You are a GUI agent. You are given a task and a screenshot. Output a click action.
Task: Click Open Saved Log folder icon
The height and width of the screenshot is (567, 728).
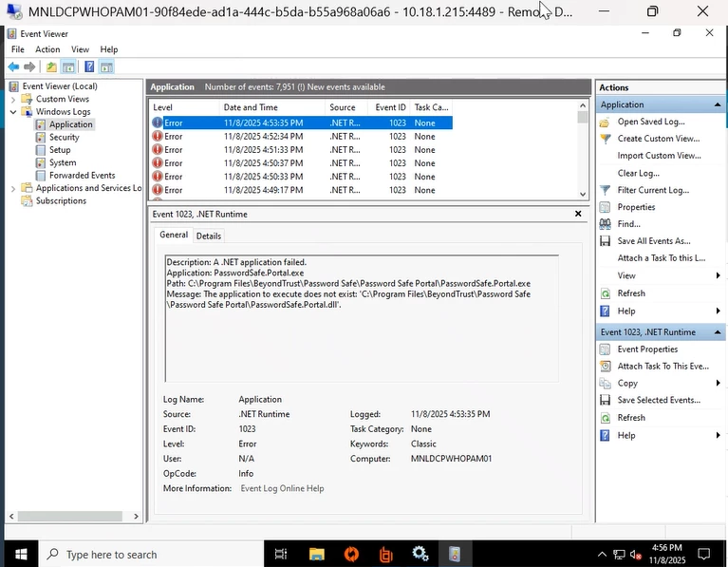(x=605, y=123)
